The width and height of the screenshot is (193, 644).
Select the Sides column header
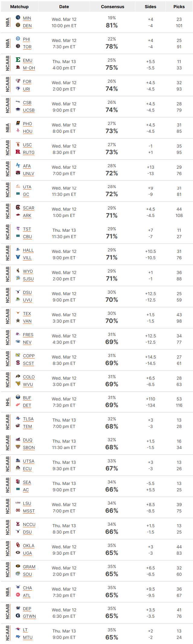(150, 6)
